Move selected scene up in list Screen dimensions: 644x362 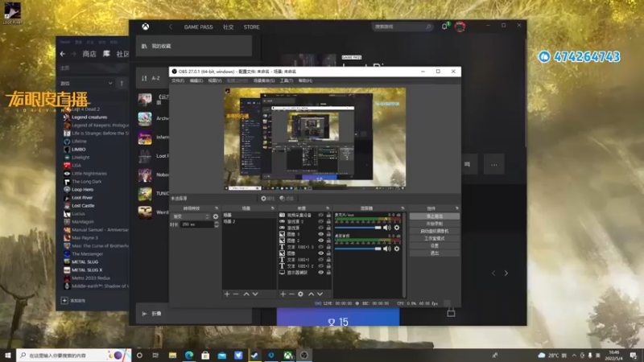pyautogui.click(x=246, y=294)
